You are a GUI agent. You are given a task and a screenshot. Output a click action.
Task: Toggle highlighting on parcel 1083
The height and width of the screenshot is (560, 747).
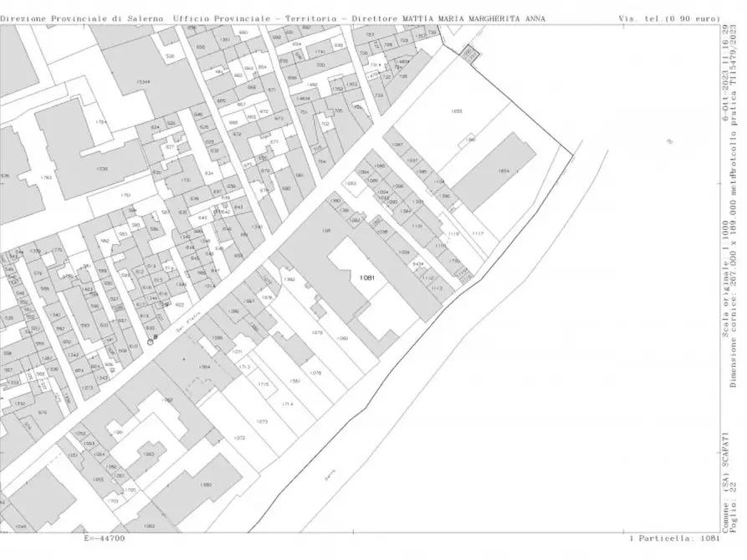click(x=350, y=183)
